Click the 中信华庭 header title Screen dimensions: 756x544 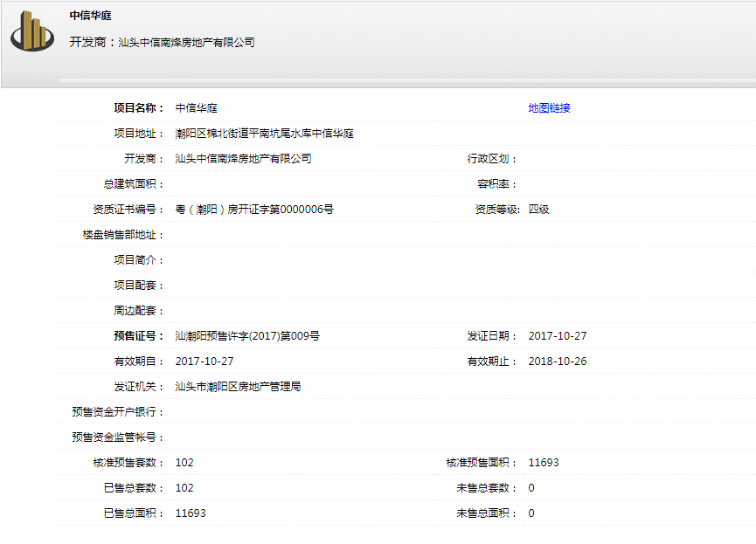(91, 16)
